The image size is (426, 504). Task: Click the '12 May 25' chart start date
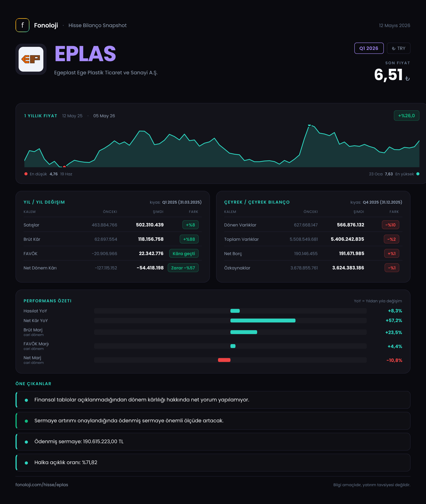click(x=72, y=116)
